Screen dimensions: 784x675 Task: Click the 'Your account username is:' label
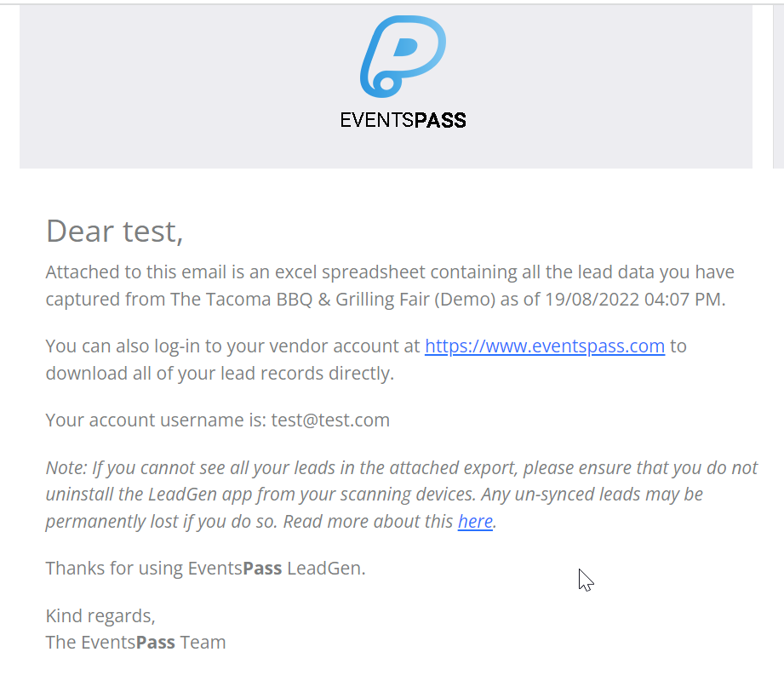(x=157, y=420)
